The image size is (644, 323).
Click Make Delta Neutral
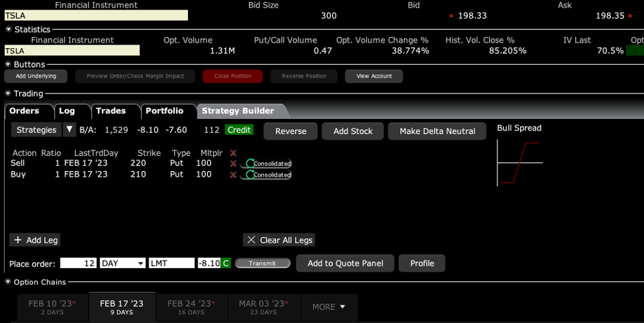[x=437, y=131]
